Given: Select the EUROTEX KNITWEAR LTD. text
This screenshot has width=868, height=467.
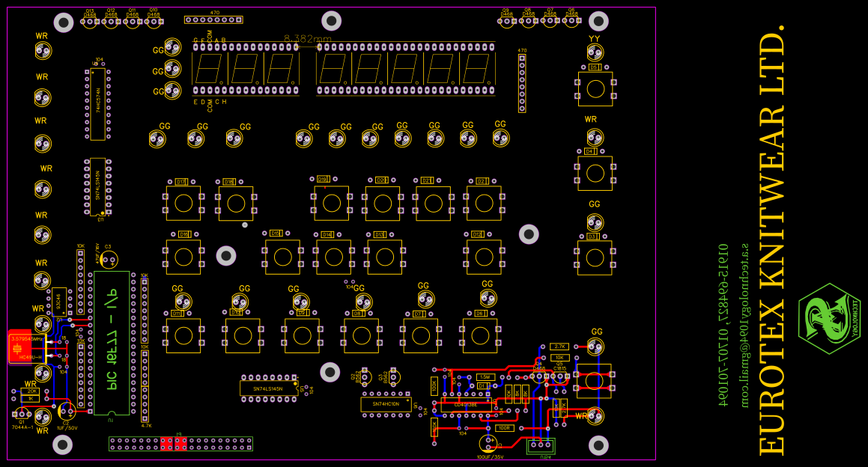Looking at the screenshot, I should pos(771,240).
